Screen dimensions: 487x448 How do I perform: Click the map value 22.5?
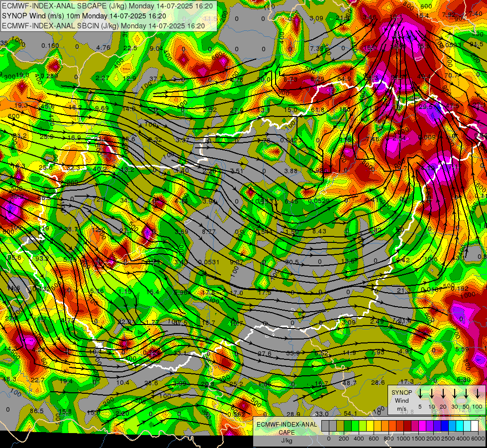click(130, 48)
